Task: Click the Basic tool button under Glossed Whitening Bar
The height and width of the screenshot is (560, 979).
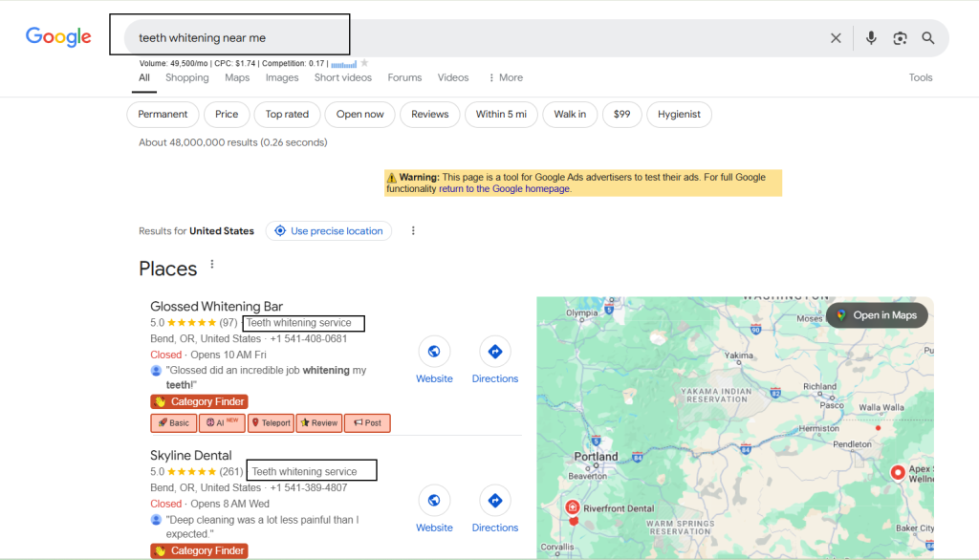Action: click(174, 422)
